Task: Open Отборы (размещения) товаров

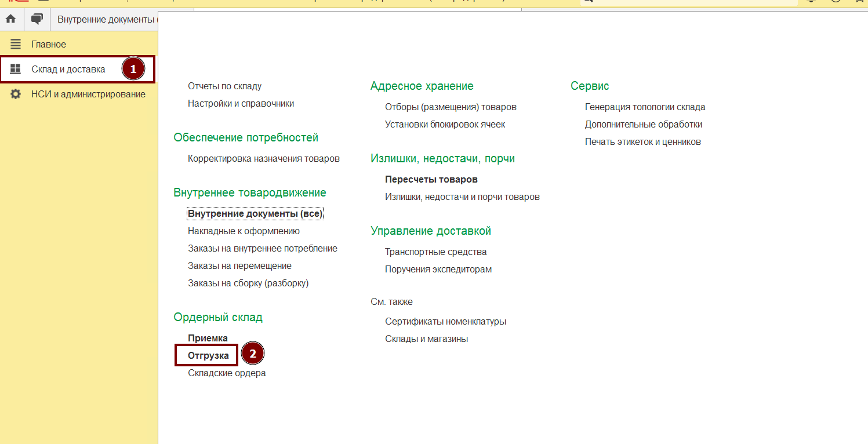Action: [x=451, y=107]
